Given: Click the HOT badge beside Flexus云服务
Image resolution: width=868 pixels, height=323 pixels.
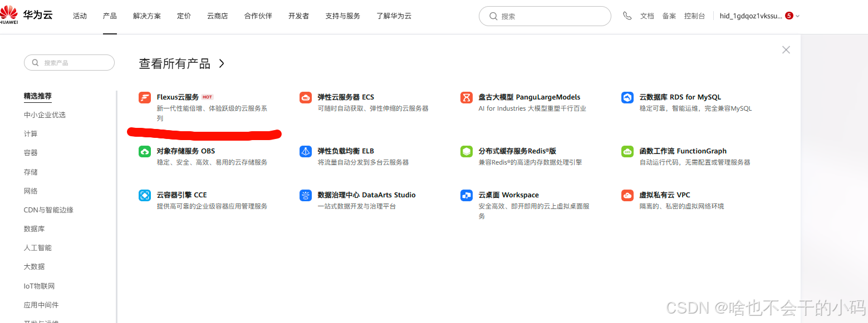Looking at the screenshot, I should (208, 97).
